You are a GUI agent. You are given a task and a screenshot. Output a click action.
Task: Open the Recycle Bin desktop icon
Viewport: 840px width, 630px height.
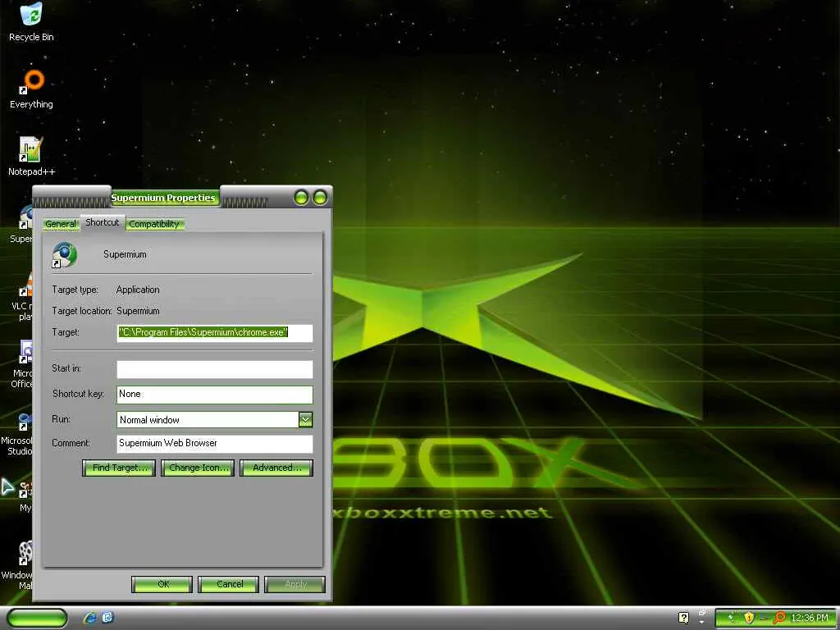[31, 21]
